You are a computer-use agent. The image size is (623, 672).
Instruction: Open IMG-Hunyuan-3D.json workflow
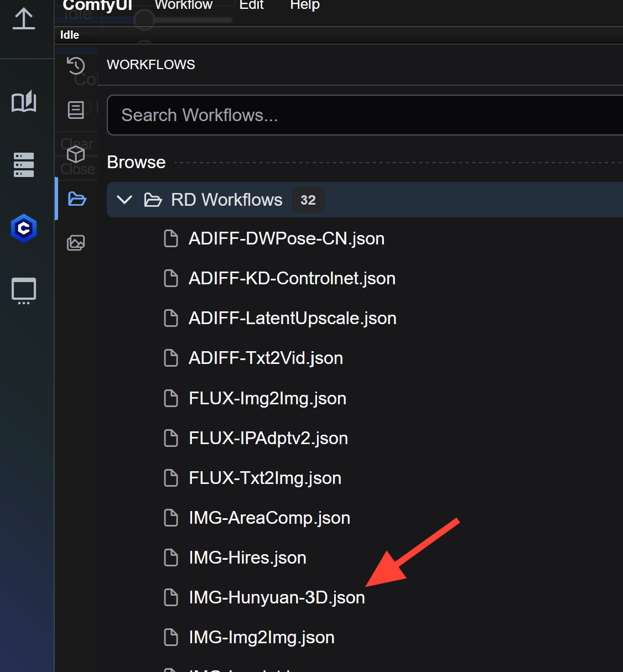[x=277, y=597]
